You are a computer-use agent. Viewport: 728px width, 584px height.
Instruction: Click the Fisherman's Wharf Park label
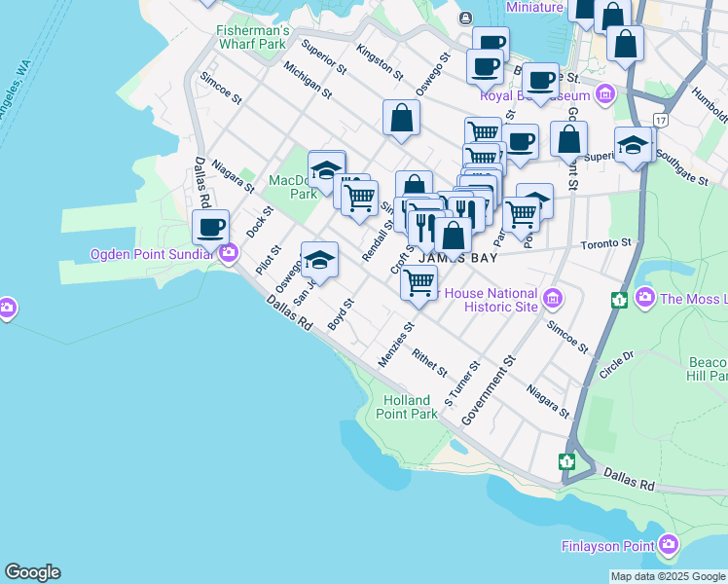click(253, 37)
